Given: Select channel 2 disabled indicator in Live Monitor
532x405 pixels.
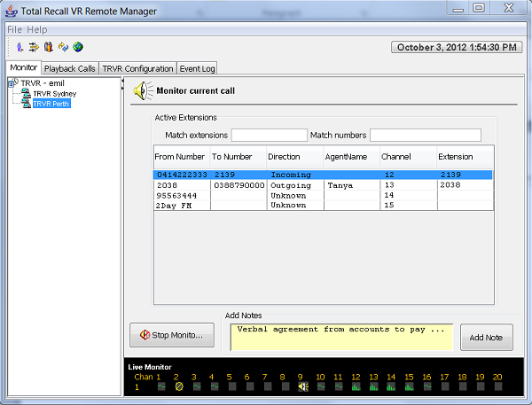Looking at the screenshot, I should [x=177, y=386].
